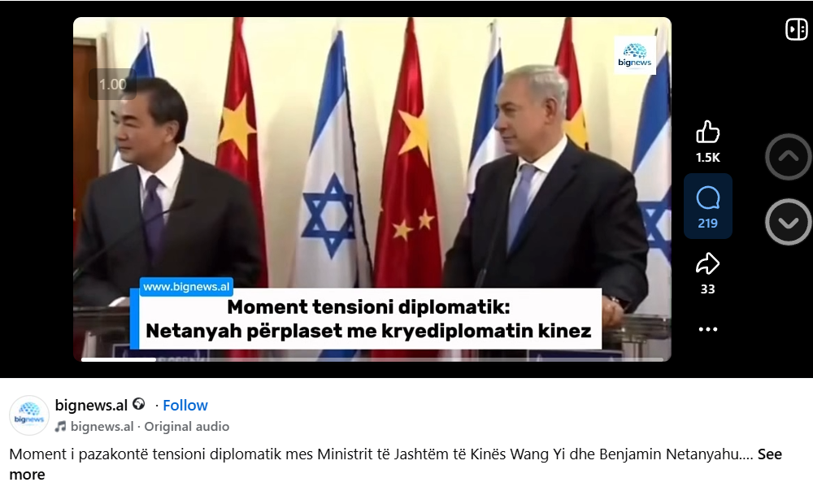Click the bignews logo watermark in video
This screenshot has height=504, width=813.
635,55
